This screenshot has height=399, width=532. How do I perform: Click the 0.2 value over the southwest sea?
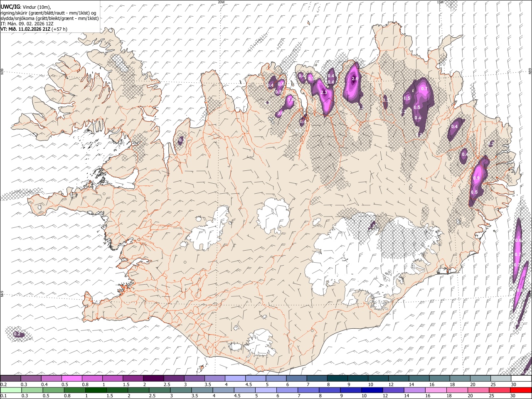(17, 334)
